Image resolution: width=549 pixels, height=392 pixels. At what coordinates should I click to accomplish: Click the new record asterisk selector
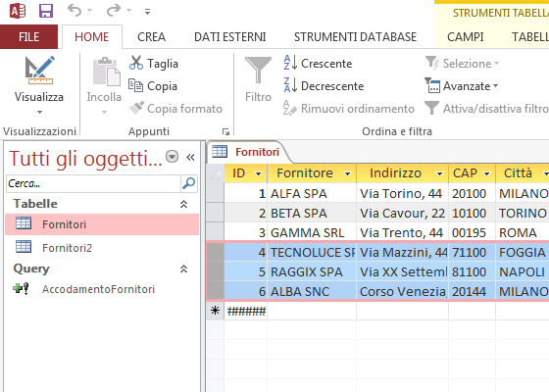coord(216,311)
